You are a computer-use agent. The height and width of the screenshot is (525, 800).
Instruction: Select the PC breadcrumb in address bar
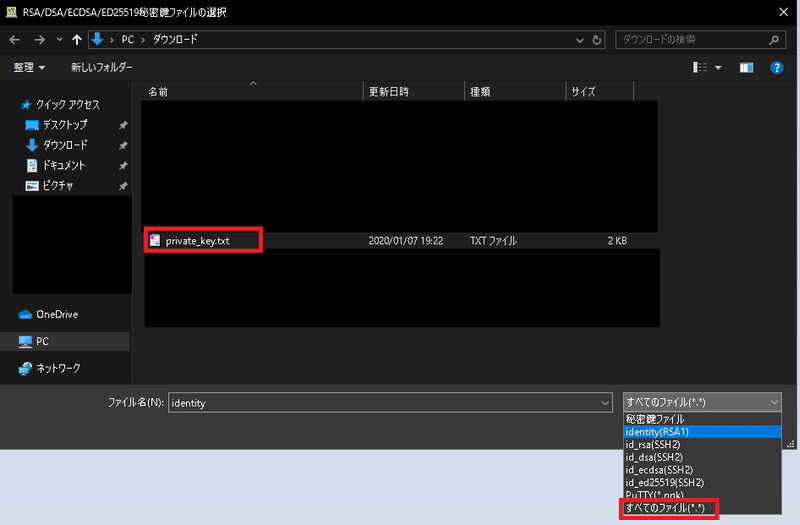(128, 40)
